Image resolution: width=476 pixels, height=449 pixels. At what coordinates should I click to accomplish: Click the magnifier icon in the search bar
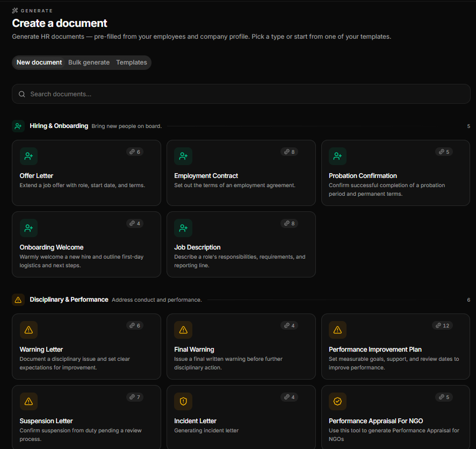22,94
